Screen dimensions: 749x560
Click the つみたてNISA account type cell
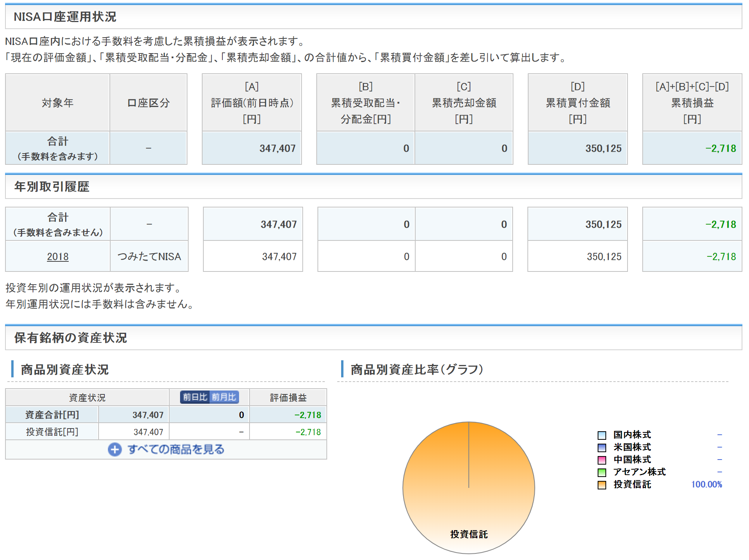(149, 257)
